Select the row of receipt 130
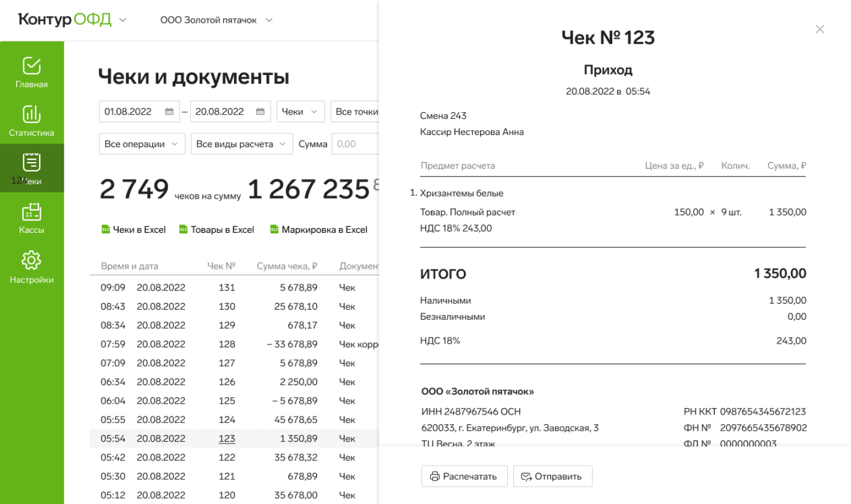The image size is (851, 504). click(235, 307)
